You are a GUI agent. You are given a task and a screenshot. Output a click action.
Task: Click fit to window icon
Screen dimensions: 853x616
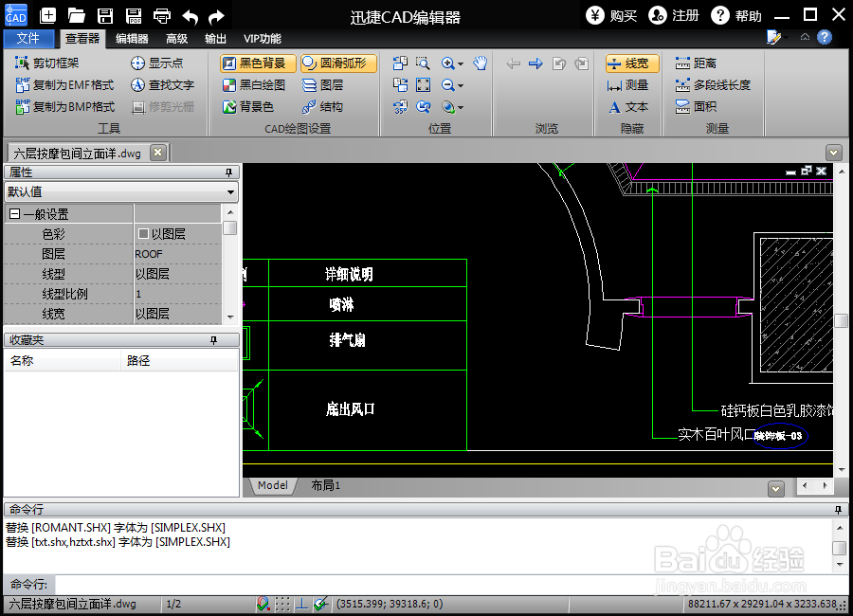(x=423, y=85)
